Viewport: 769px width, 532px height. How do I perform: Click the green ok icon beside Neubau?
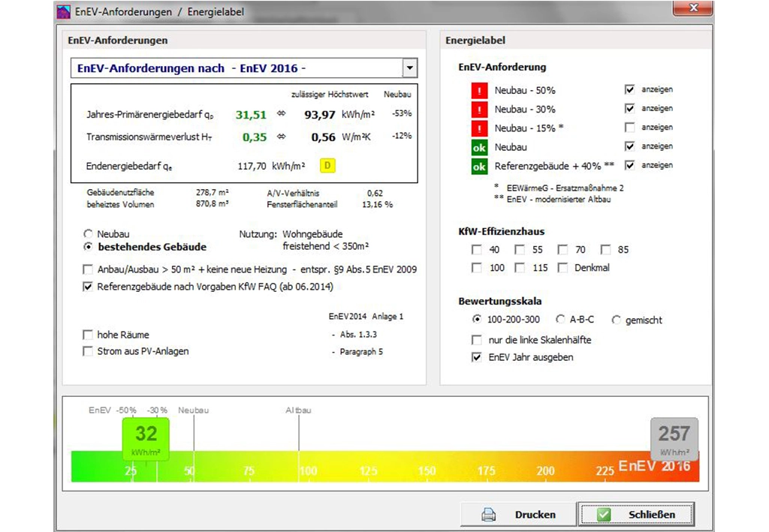(x=479, y=147)
